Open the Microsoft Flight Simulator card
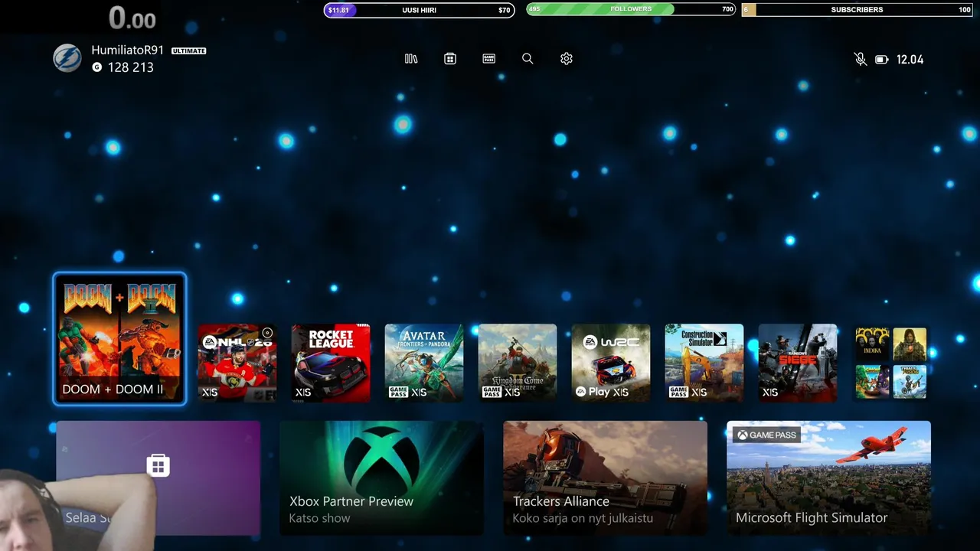 [x=828, y=478]
